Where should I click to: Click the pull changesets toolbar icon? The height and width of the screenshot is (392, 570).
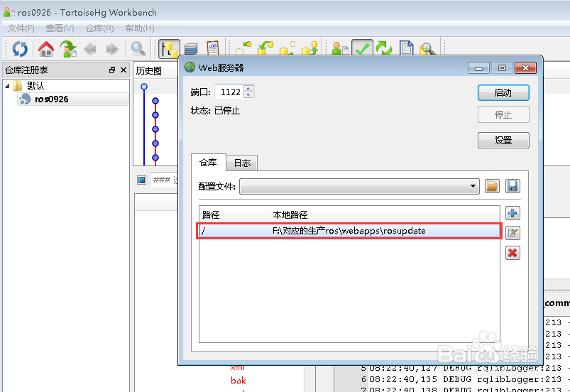pos(265,48)
